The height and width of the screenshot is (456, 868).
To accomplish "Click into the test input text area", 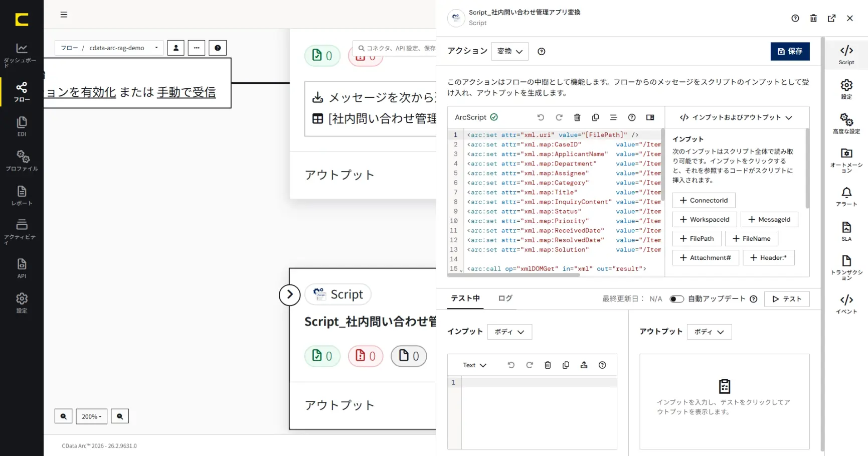I will click(539, 413).
